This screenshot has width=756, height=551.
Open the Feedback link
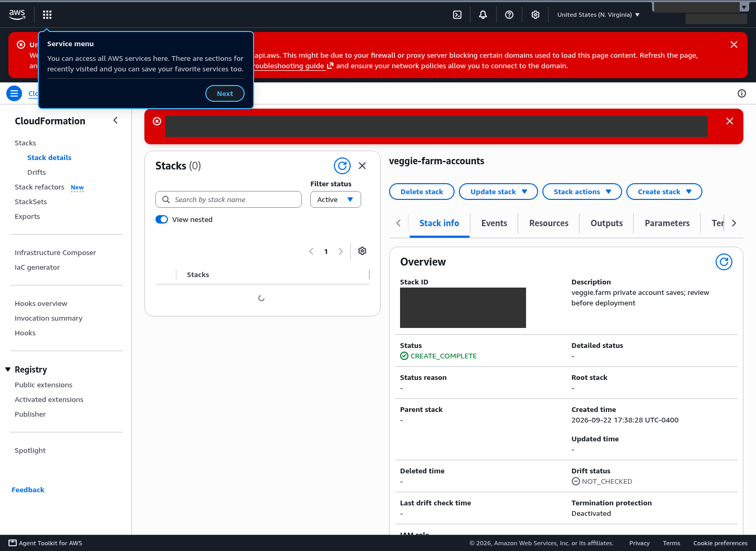tap(28, 490)
